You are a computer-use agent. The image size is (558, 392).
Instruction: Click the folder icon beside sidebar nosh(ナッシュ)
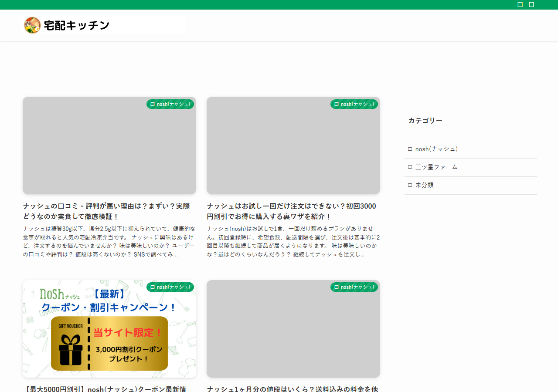pyautogui.click(x=410, y=149)
